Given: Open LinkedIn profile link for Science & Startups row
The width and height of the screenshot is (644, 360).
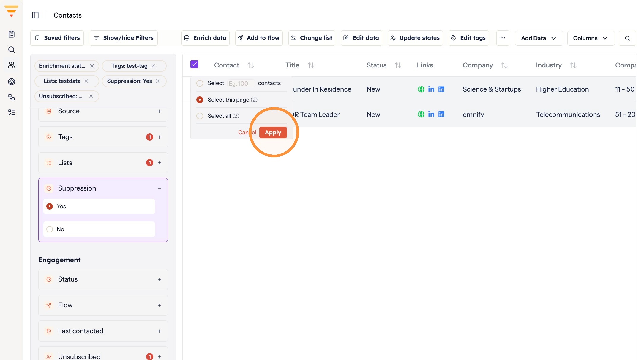Looking at the screenshot, I should coord(431,89).
